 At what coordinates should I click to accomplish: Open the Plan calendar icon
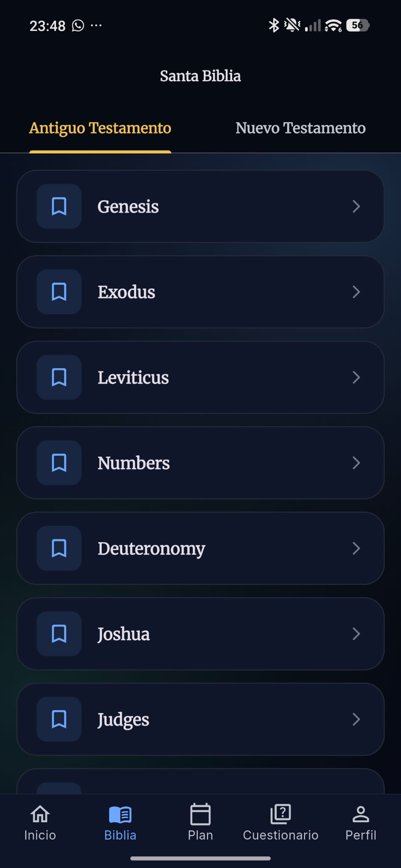(x=200, y=814)
